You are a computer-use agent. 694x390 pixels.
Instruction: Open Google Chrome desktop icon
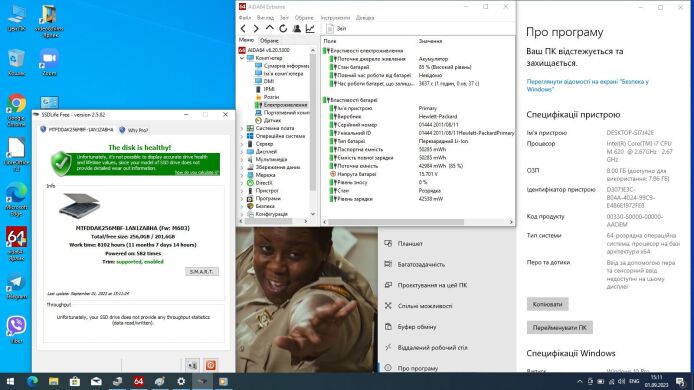tap(16, 110)
